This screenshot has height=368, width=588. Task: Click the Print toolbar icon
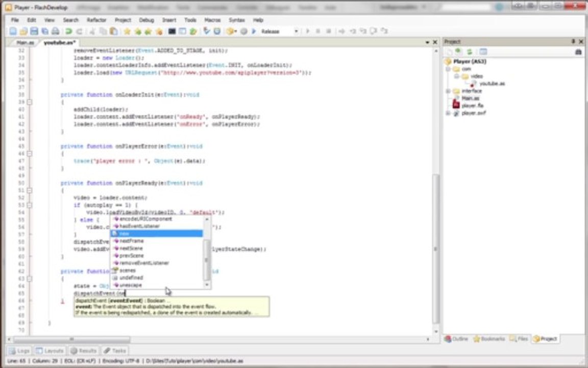pyautogui.click(x=55, y=31)
